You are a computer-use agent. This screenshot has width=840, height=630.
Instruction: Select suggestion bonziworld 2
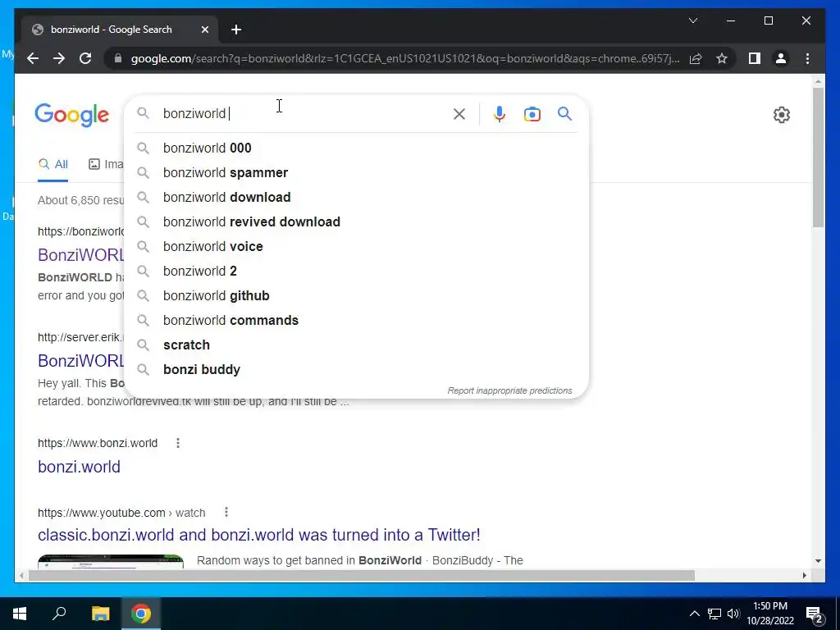pyautogui.click(x=356, y=271)
